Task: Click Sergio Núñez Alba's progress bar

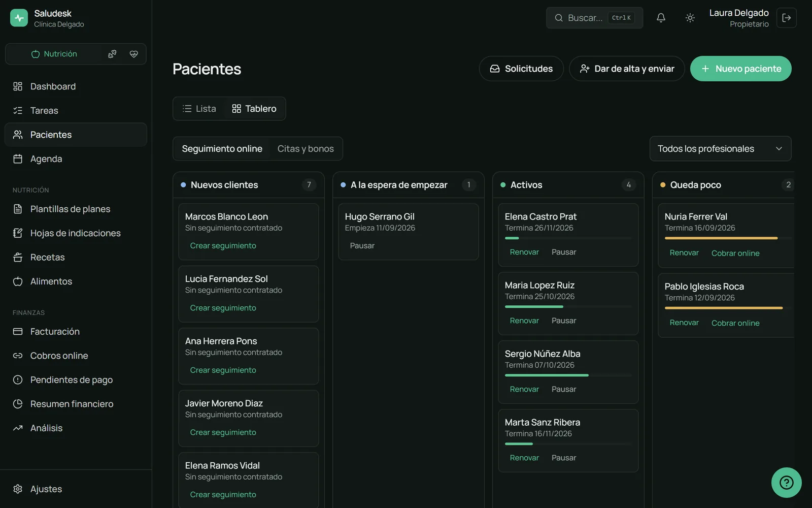Action: (x=568, y=375)
